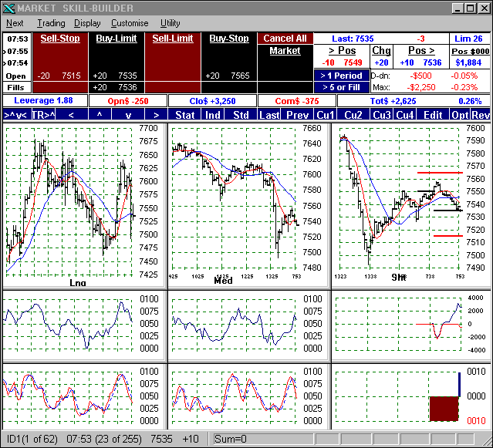493x448 pixels.
Task: Click the Sell-Stop open order -20 7515
Action: point(60,76)
